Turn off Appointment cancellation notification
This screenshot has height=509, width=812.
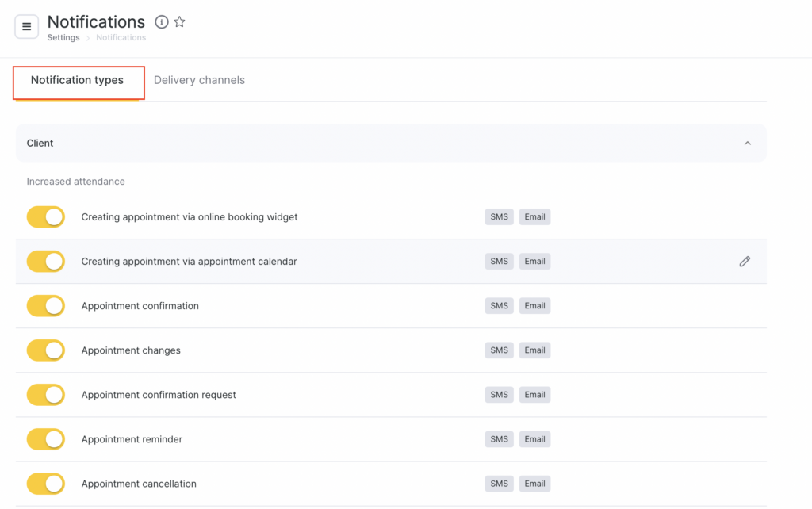(46, 484)
